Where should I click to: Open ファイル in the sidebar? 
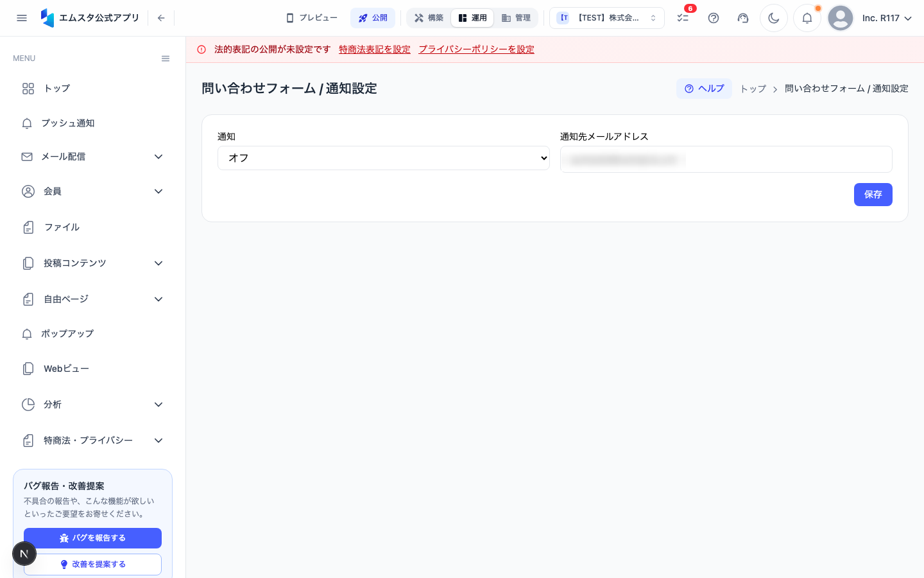[x=92, y=227]
